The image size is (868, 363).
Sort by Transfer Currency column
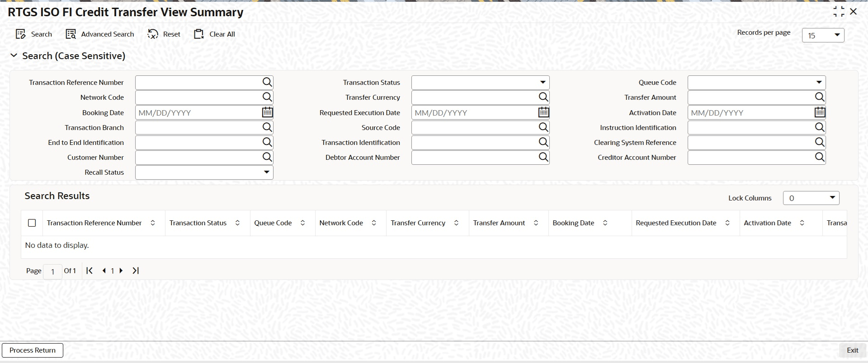click(456, 223)
